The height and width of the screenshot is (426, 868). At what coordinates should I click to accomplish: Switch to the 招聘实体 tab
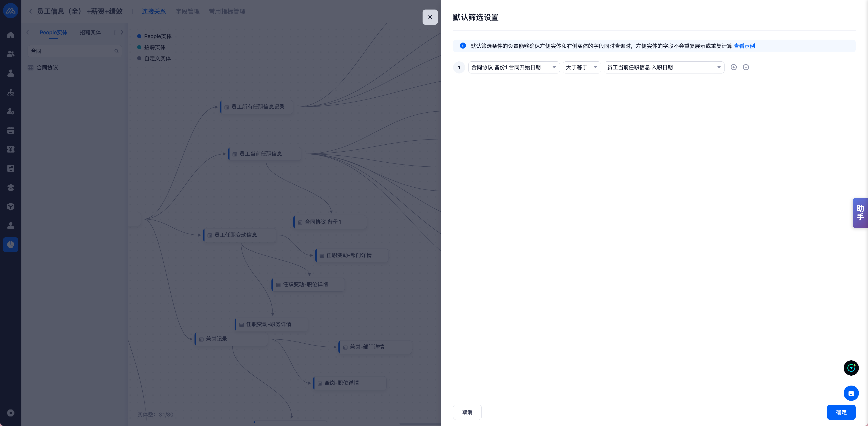click(x=90, y=32)
